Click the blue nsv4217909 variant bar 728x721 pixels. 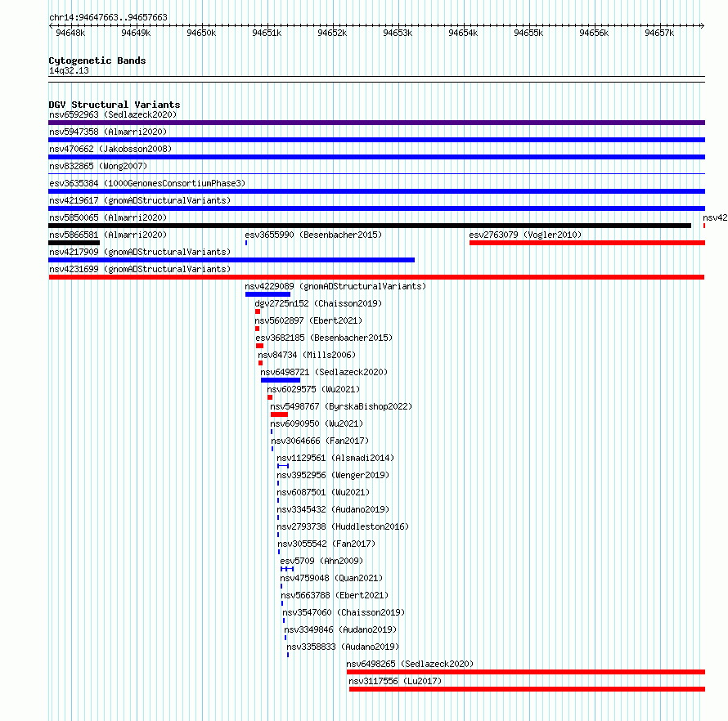pos(231,260)
